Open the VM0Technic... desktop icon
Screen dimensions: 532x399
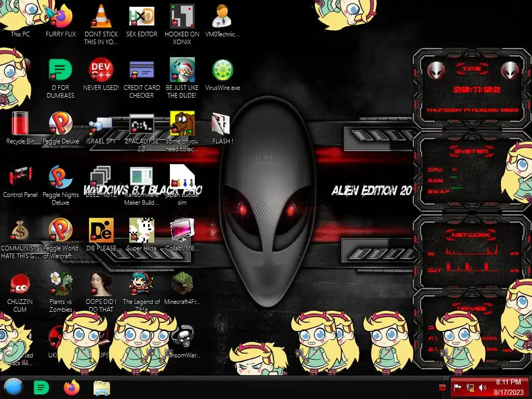(222, 20)
